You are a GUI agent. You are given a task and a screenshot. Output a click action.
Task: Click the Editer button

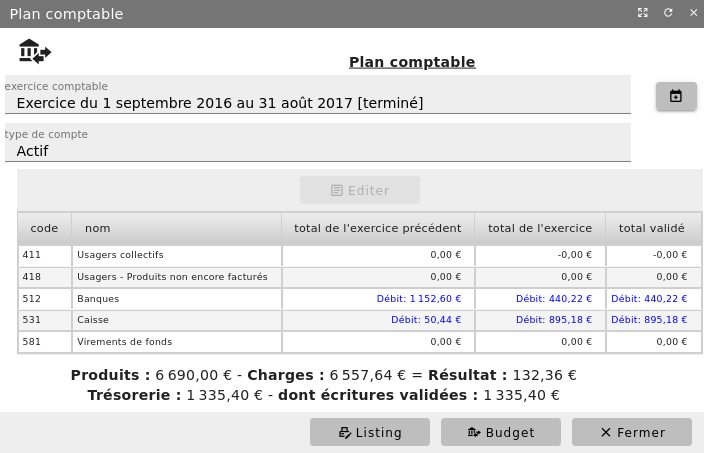[x=360, y=190]
